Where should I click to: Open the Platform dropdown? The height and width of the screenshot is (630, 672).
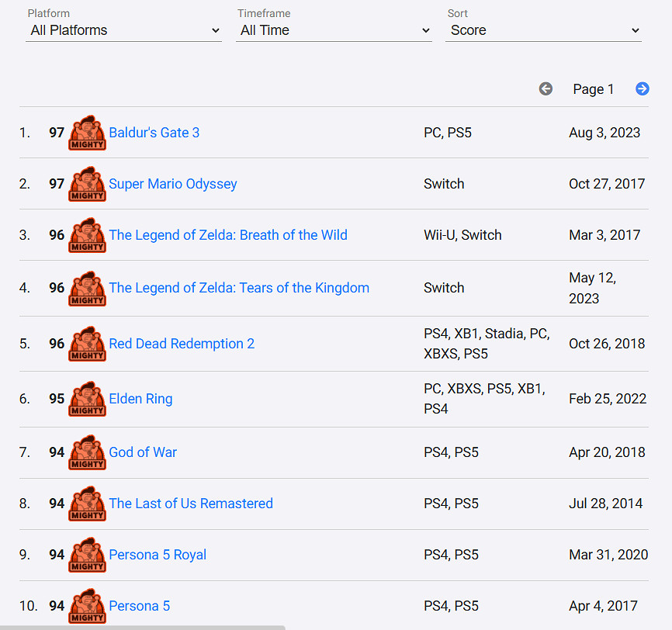coord(124,30)
